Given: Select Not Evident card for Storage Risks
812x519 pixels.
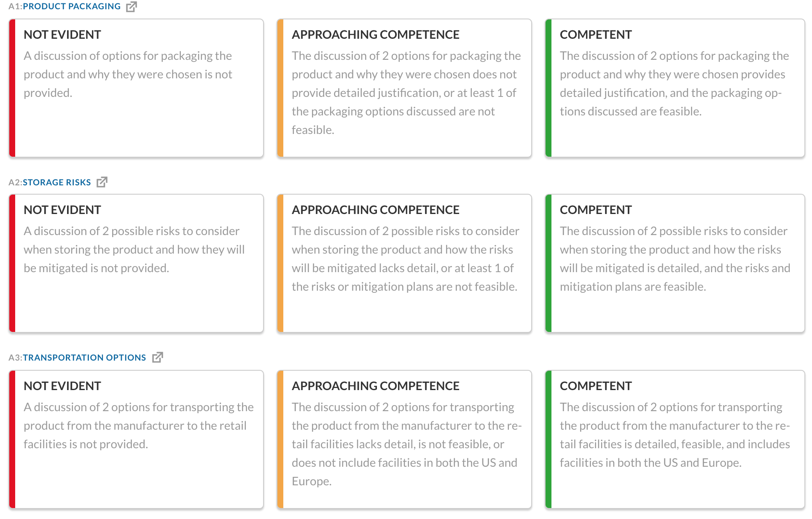Looking at the screenshot, I should tap(136, 263).
